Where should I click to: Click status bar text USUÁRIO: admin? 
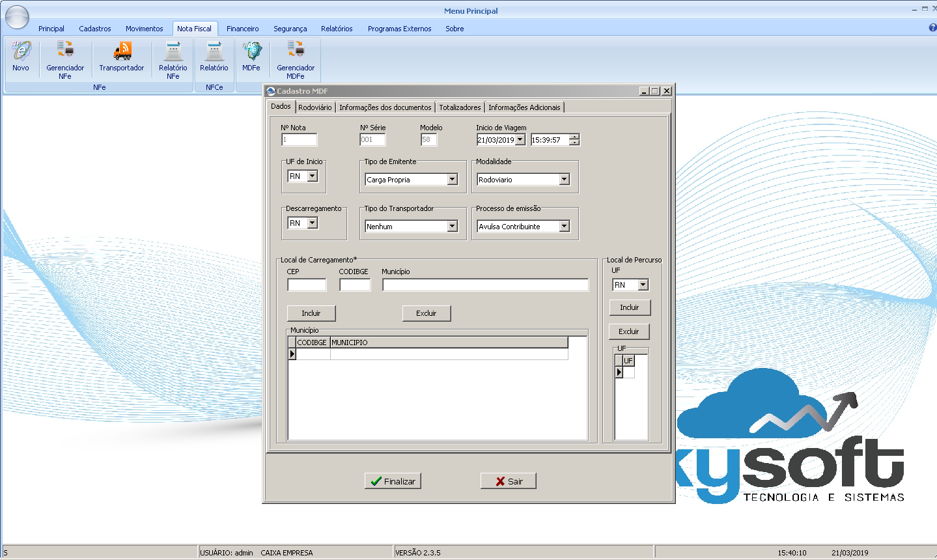pyautogui.click(x=227, y=553)
